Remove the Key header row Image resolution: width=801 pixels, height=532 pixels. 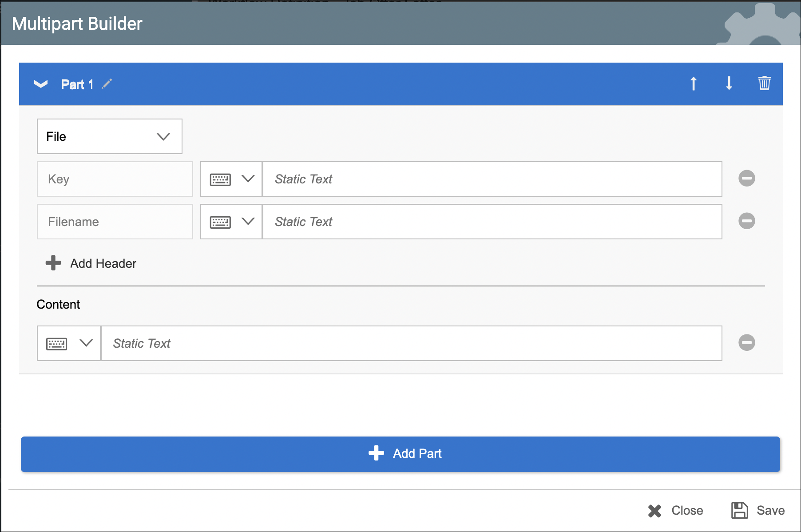(x=746, y=179)
